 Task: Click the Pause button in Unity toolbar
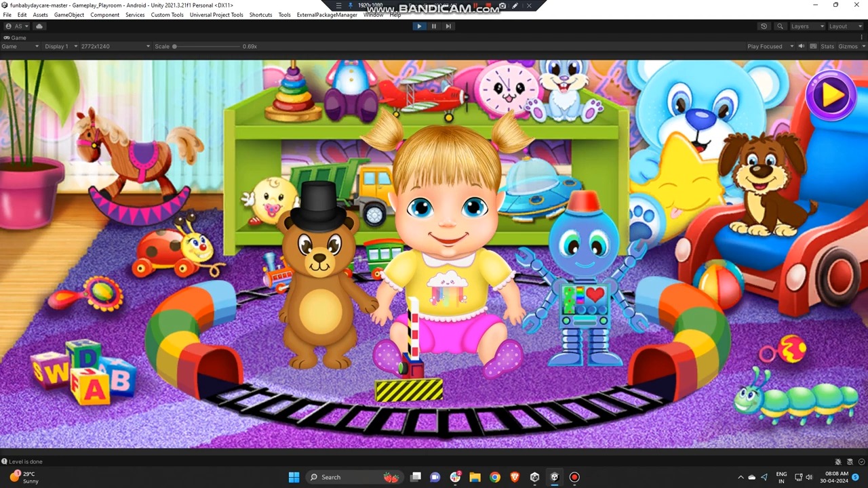[x=434, y=26]
